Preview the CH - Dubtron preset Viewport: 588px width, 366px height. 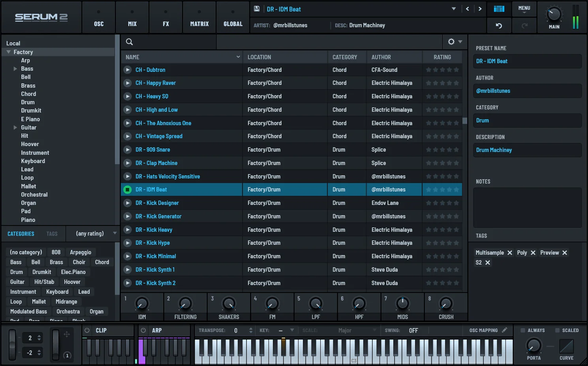(x=127, y=70)
